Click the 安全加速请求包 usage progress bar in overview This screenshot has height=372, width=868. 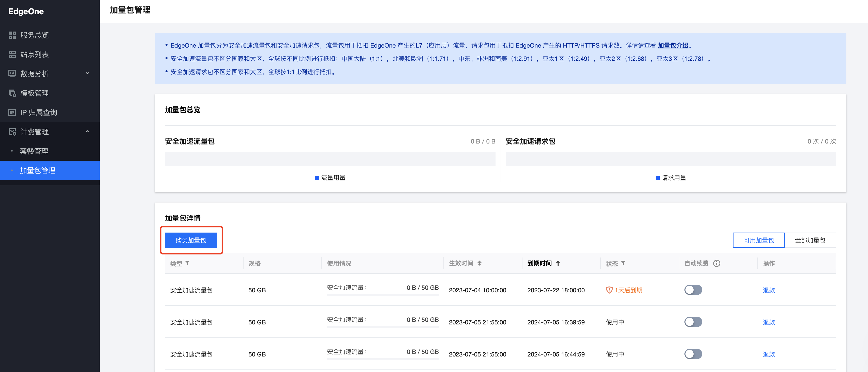tap(670, 159)
